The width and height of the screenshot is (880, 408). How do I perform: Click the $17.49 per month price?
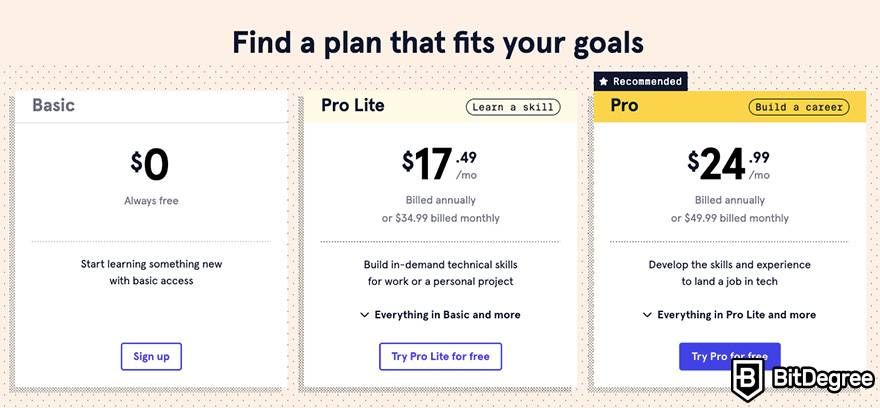tap(440, 164)
